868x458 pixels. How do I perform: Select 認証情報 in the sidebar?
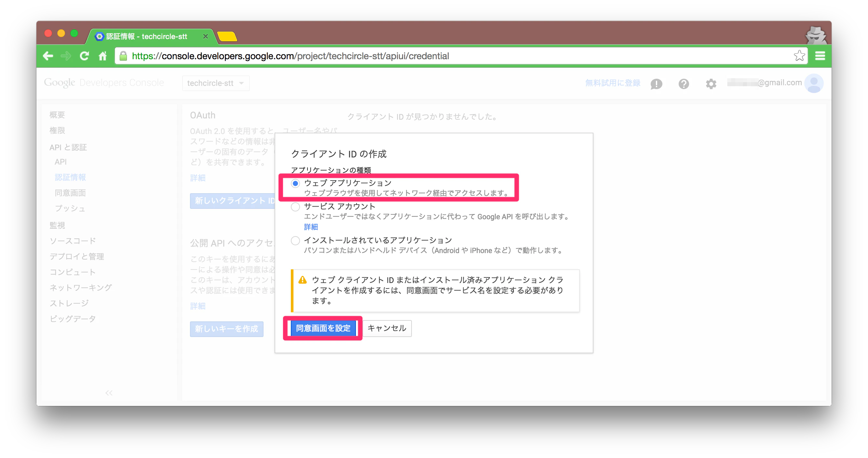click(x=70, y=177)
